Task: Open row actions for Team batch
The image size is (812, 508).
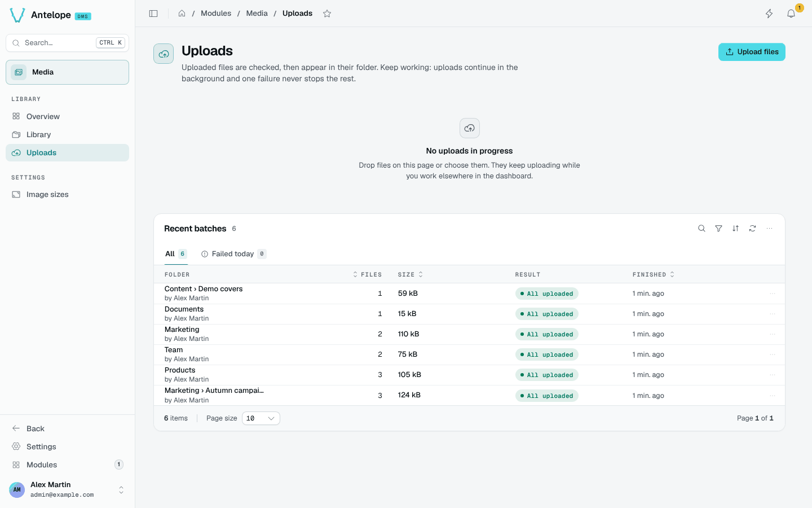Action: click(x=773, y=354)
